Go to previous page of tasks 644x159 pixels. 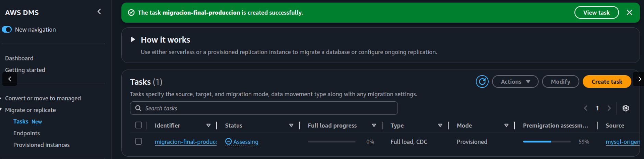pos(586,108)
